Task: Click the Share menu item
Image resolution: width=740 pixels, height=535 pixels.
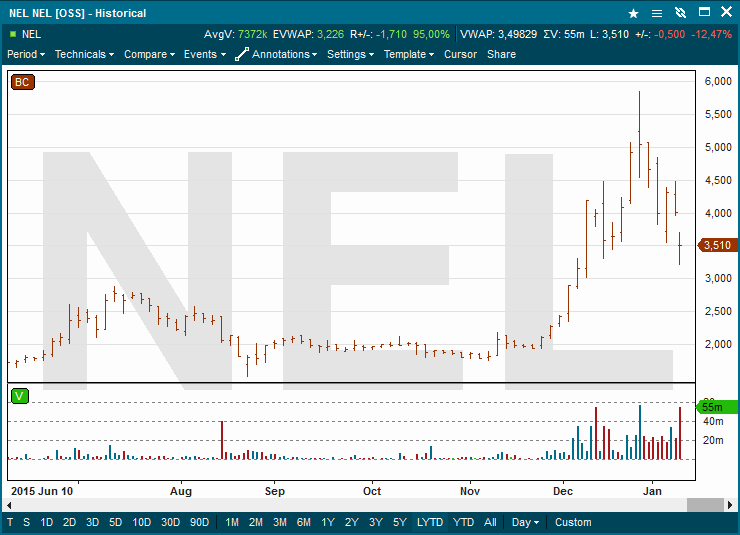Action: click(501, 54)
